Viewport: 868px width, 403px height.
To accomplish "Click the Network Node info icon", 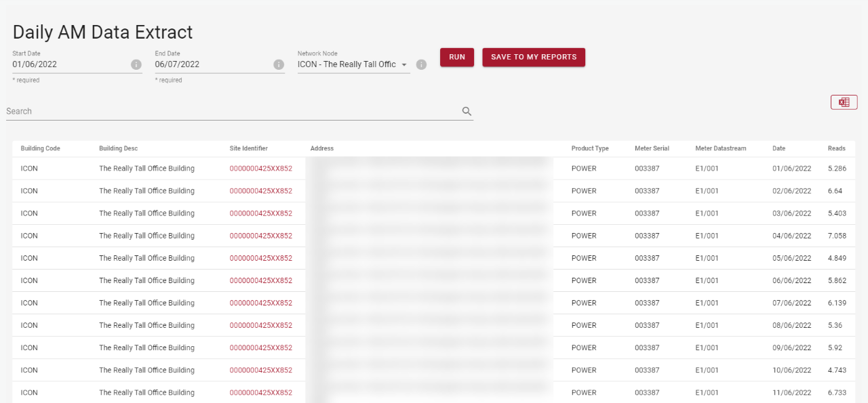I will pos(421,64).
